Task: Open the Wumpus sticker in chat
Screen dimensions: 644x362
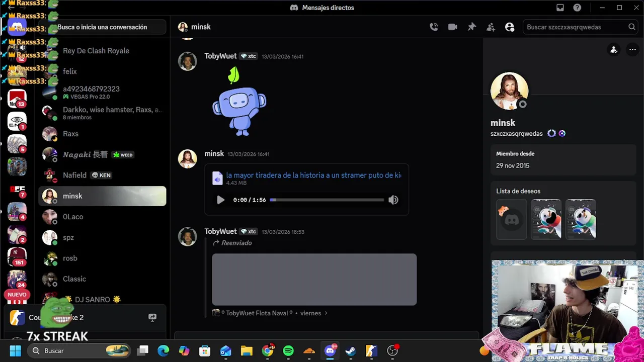Action: coord(239,102)
